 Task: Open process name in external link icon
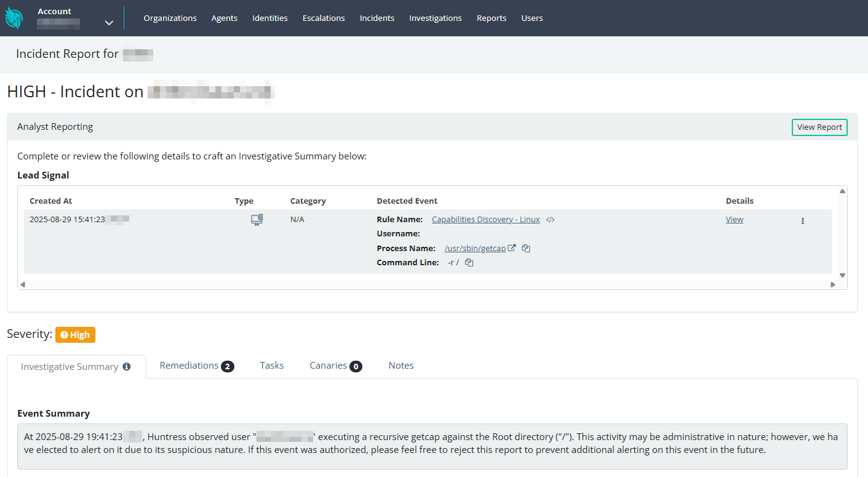click(x=512, y=248)
